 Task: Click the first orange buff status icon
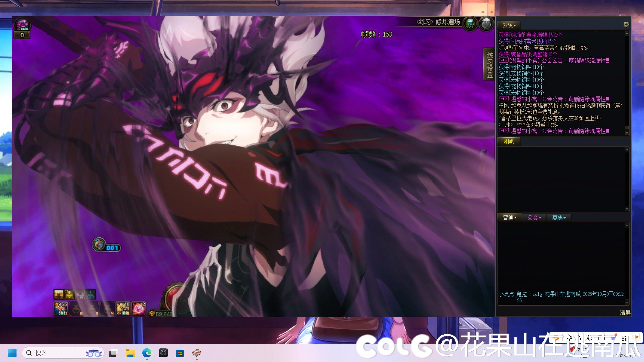coord(59,294)
